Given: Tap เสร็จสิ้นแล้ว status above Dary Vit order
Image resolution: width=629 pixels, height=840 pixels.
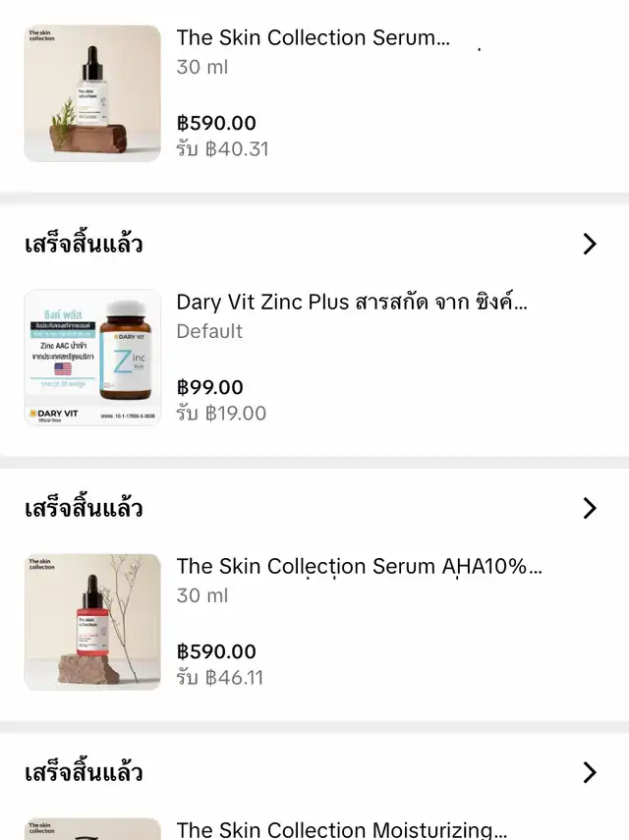Looking at the screenshot, I should coord(84,244).
